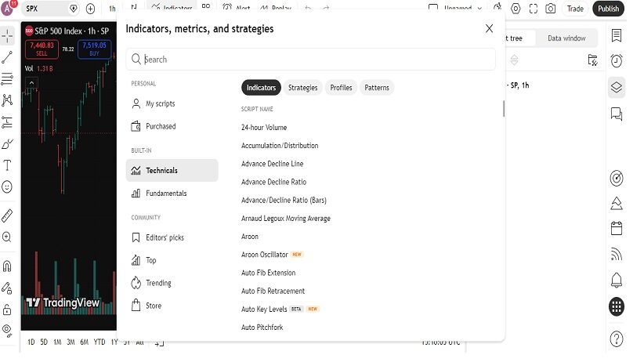This screenshot has width=644, height=362.
Task: Open the target screener icon
Action: coord(617,178)
